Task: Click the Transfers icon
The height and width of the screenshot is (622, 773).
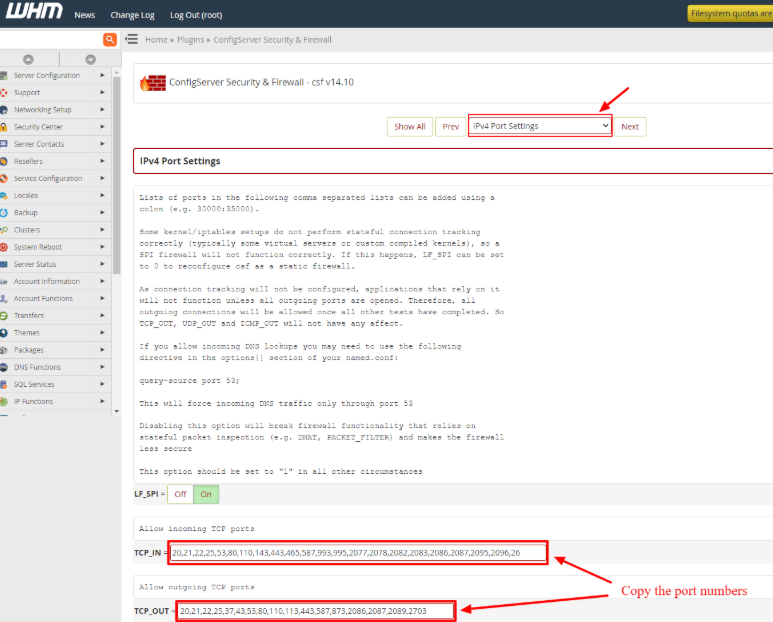Action: point(4,315)
